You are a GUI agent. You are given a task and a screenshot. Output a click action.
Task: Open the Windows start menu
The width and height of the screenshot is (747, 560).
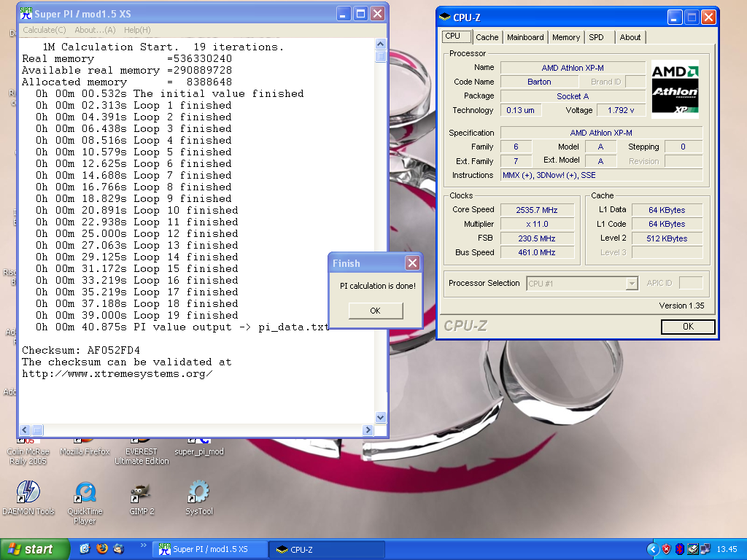click(x=35, y=550)
